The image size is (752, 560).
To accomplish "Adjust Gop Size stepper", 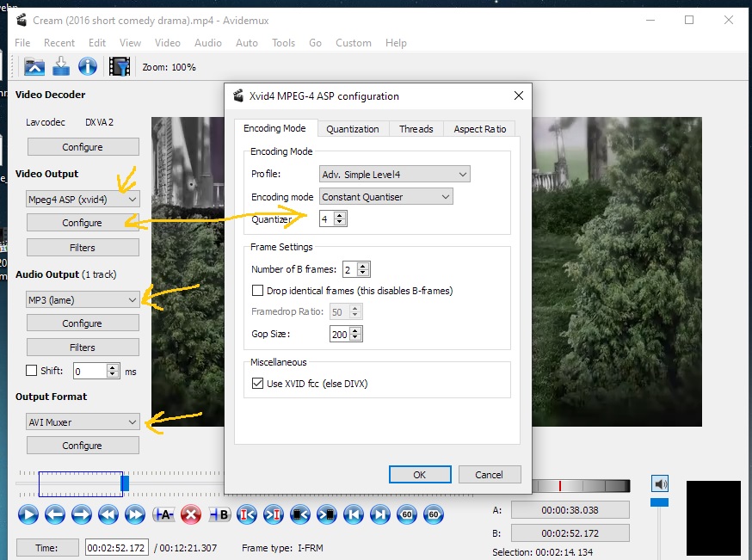I will click(x=355, y=334).
